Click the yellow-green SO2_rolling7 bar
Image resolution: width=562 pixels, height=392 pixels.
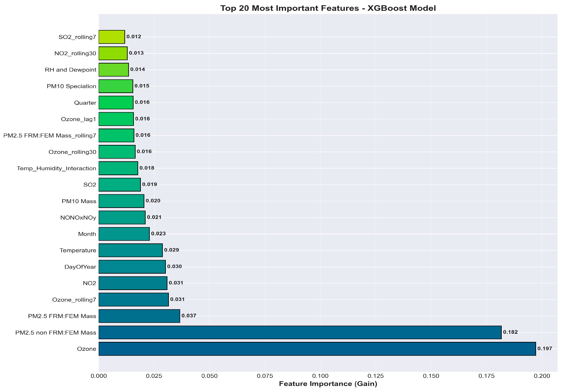pos(112,37)
